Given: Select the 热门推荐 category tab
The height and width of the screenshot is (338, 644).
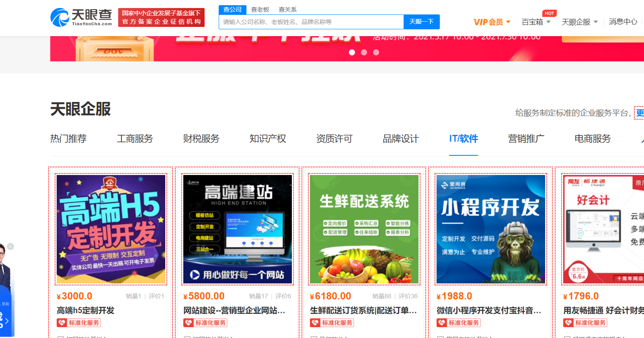Looking at the screenshot, I should click(68, 139).
